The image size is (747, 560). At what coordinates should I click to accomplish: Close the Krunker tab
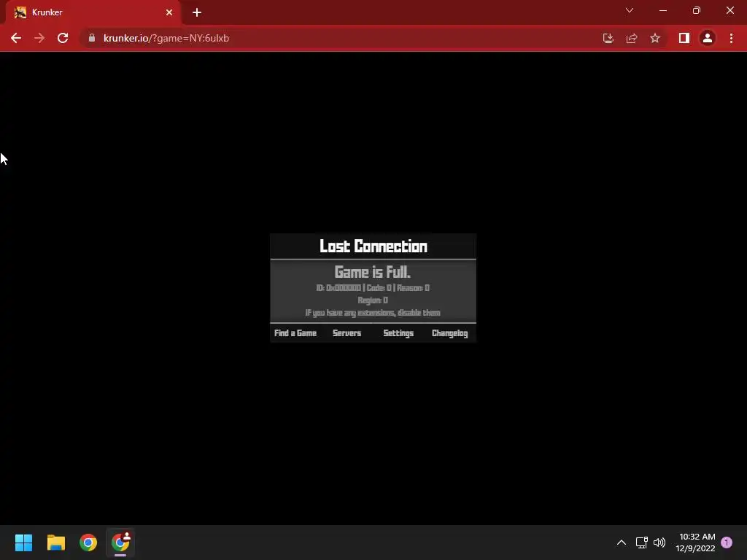[x=169, y=12]
